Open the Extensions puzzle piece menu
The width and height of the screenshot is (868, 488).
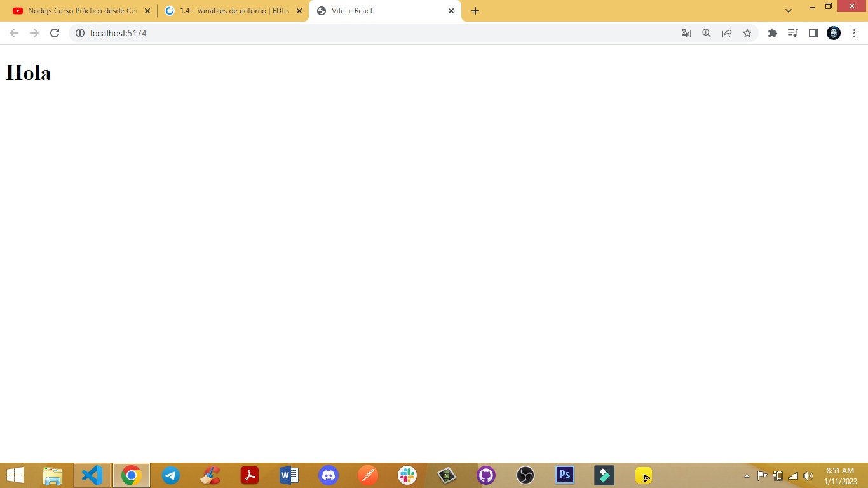coord(773,33)
